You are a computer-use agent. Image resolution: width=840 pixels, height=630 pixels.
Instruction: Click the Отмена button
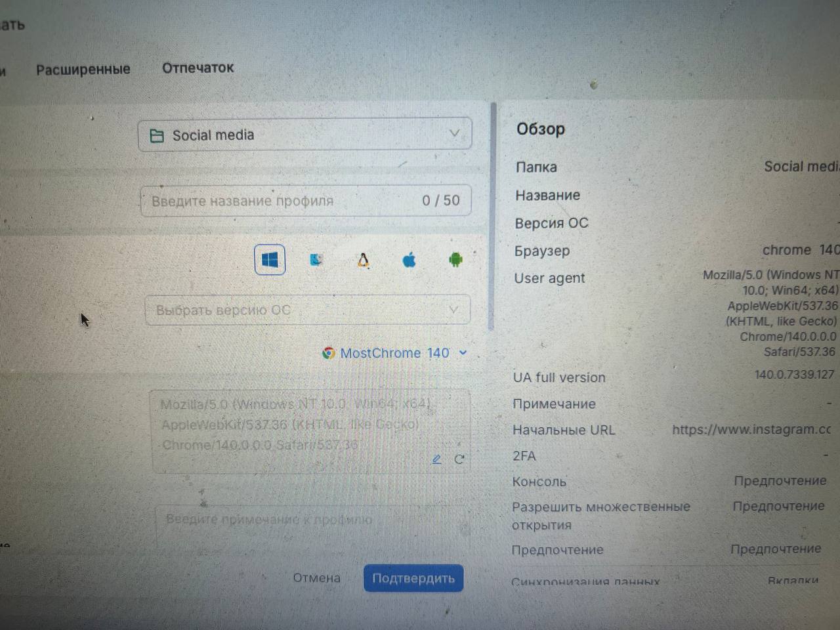[316, 578]
